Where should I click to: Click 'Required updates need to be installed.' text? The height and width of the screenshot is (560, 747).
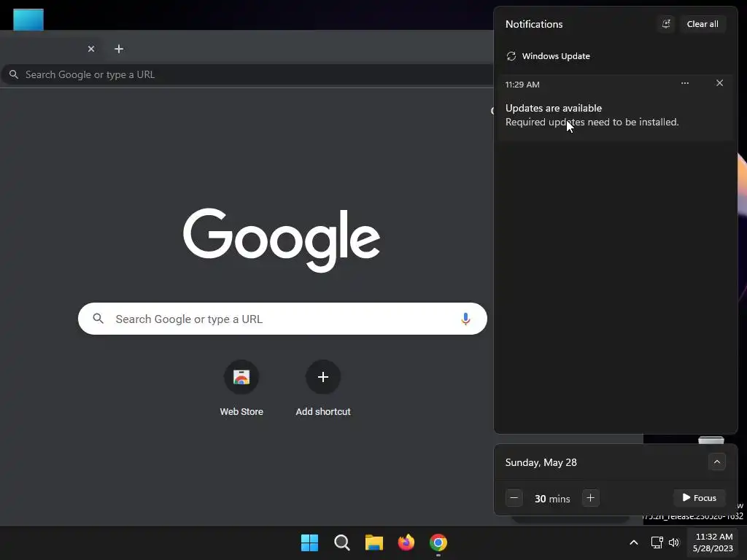(x=592, y=122)
